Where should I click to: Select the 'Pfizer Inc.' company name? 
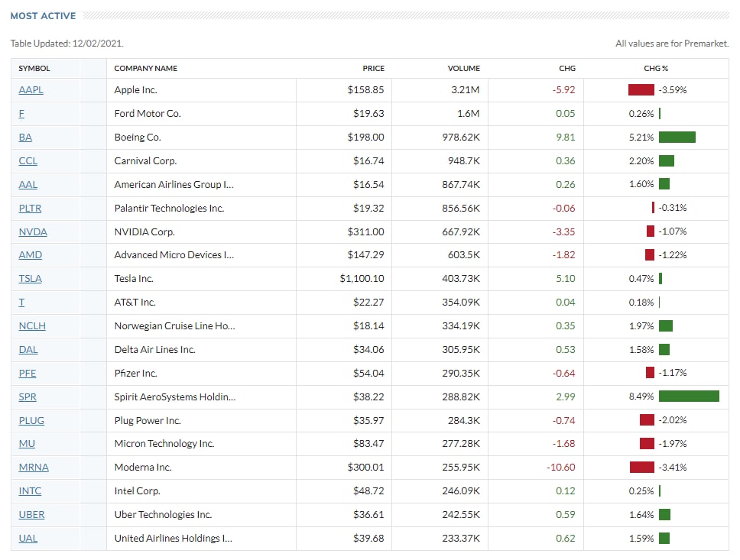click(x=135, y=373)
